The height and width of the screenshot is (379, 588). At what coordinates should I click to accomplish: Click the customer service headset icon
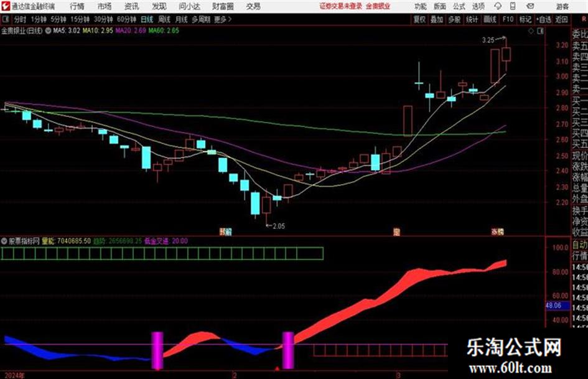coord(498,6)
